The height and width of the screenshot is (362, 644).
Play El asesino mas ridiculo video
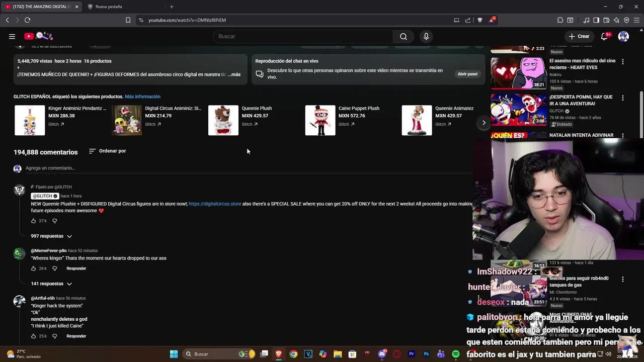pyautogui.click(x=518, y=73)
